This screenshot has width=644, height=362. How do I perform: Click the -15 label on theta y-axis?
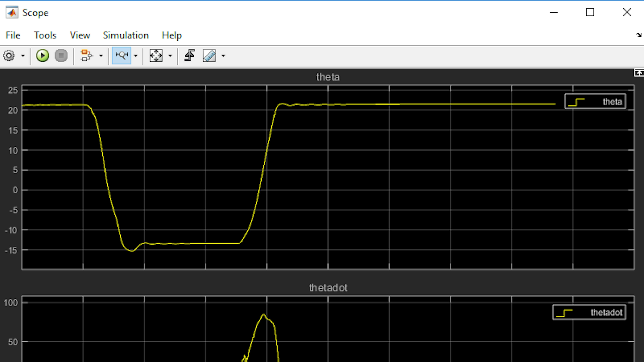pyautogui.click(x=11, y=250)
